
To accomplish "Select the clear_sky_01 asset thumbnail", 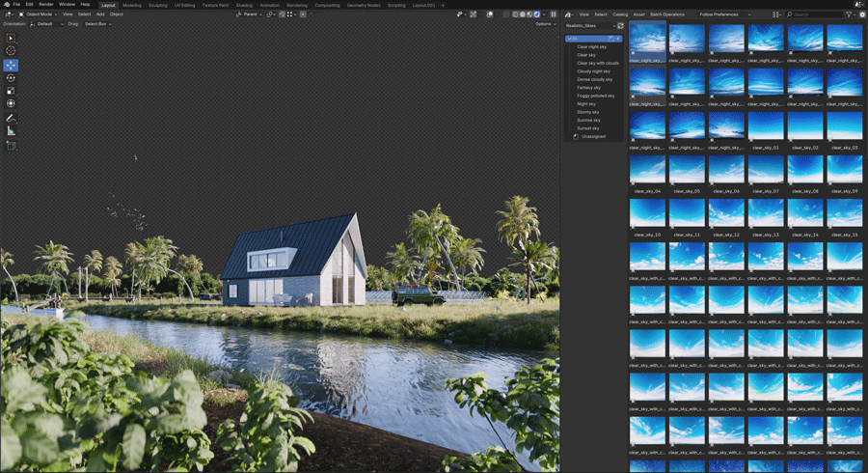I will pos(766,126).
